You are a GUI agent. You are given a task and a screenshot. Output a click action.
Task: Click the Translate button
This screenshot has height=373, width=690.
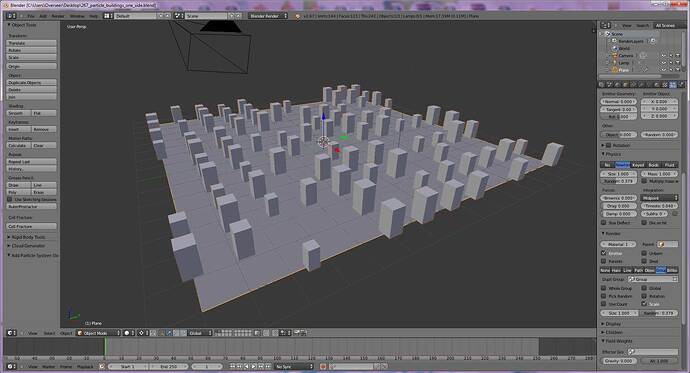tap(32, 43)
